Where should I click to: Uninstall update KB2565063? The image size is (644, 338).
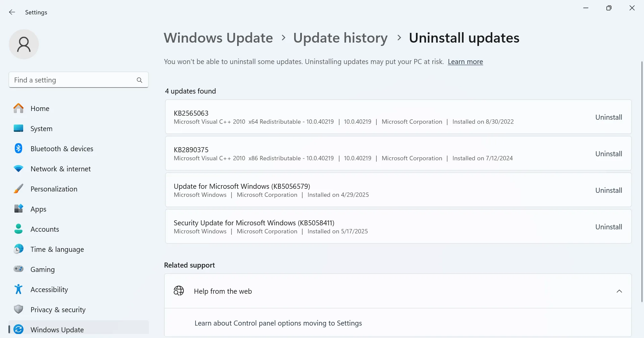[x=608, y=117]
